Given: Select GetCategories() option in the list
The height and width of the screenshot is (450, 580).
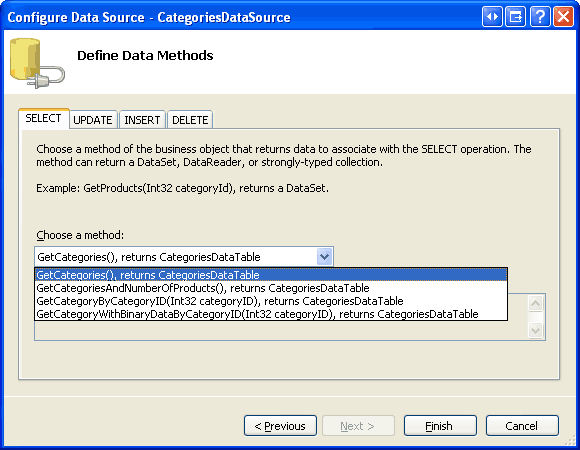Looking at the screenshot, I should click(x=271, y=275).
